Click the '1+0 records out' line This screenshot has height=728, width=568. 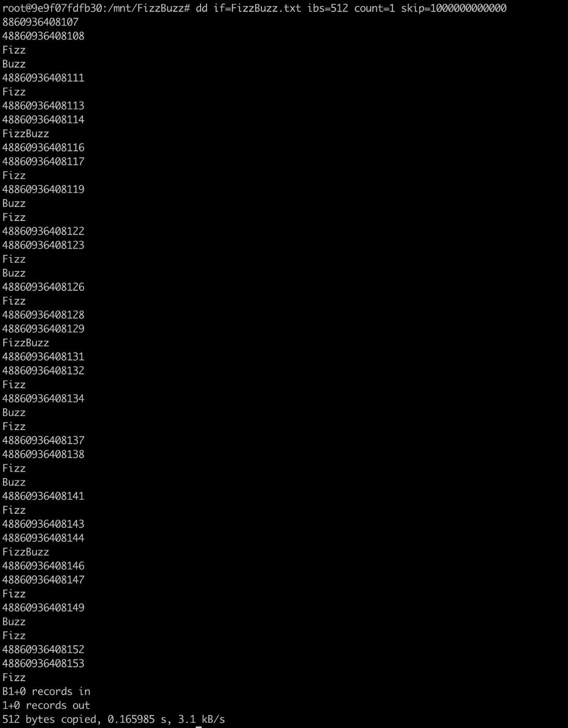(46, 705)
